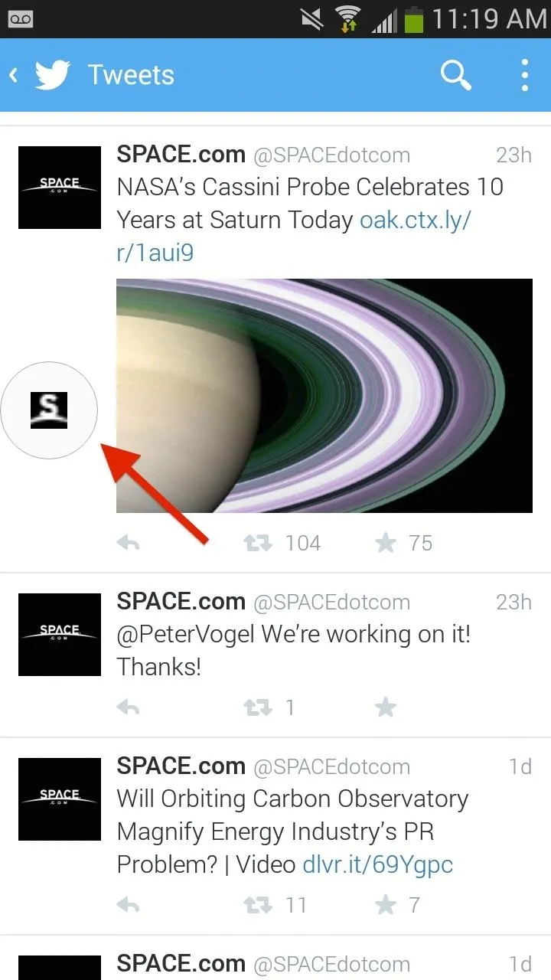The height and width of the screenshot is (980, 551).
Task: Open SPACE.com avatar on first tweet
Action: 60,188
